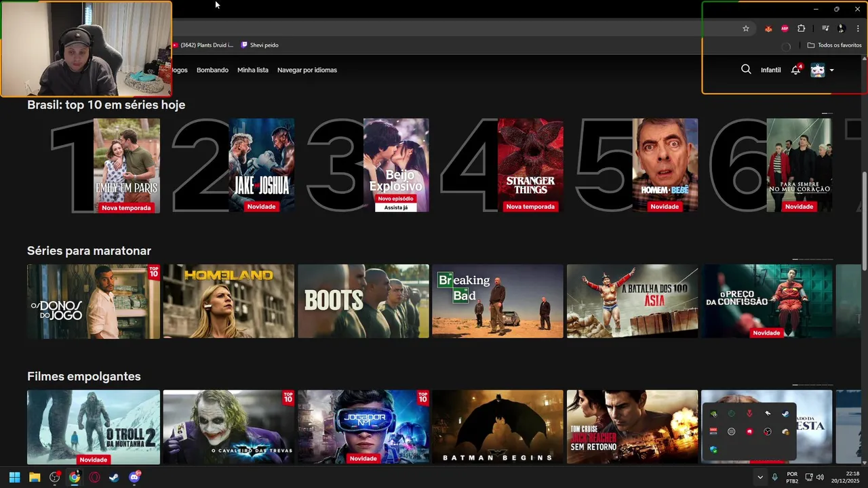The width and height of the screenshot is (868, 488).
Task: Open the Stranger Things poster
Action: click(530, 165)
